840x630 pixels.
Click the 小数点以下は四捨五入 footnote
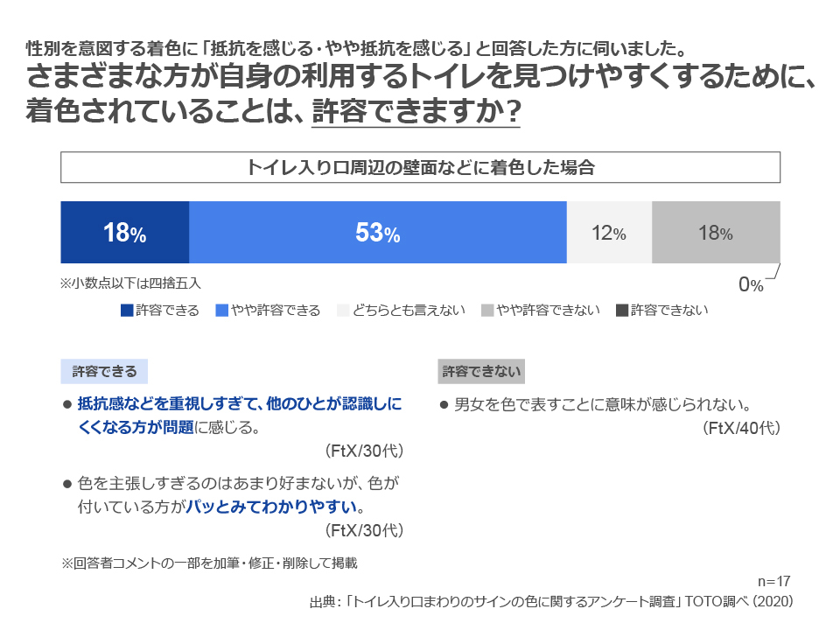click(130, 283)
